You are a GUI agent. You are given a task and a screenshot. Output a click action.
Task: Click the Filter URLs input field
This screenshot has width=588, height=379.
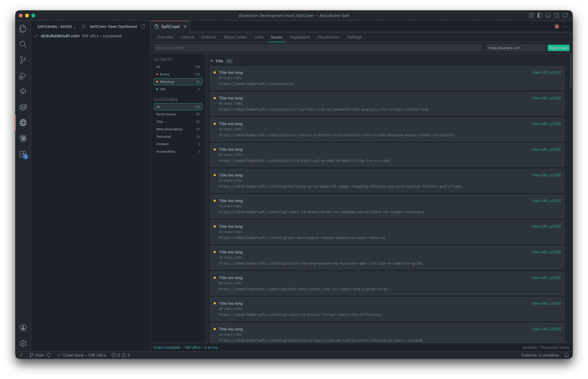pos(318,48)
